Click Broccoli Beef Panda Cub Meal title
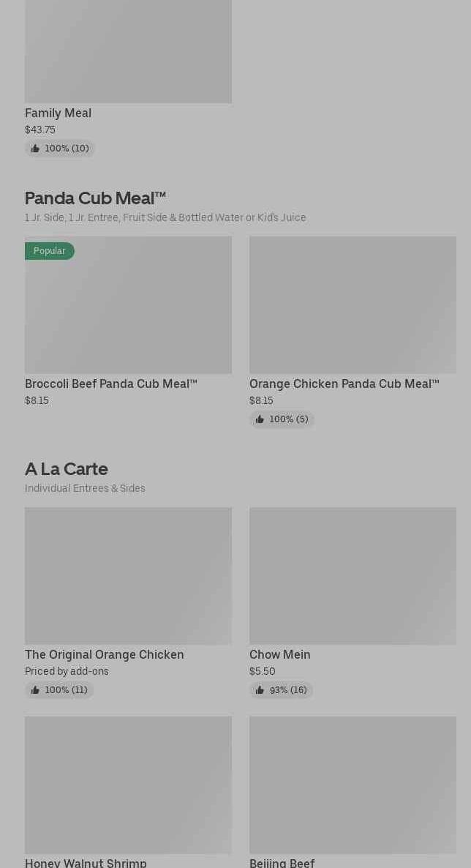Viewport: 471px width, 868px height. point(111,384)
